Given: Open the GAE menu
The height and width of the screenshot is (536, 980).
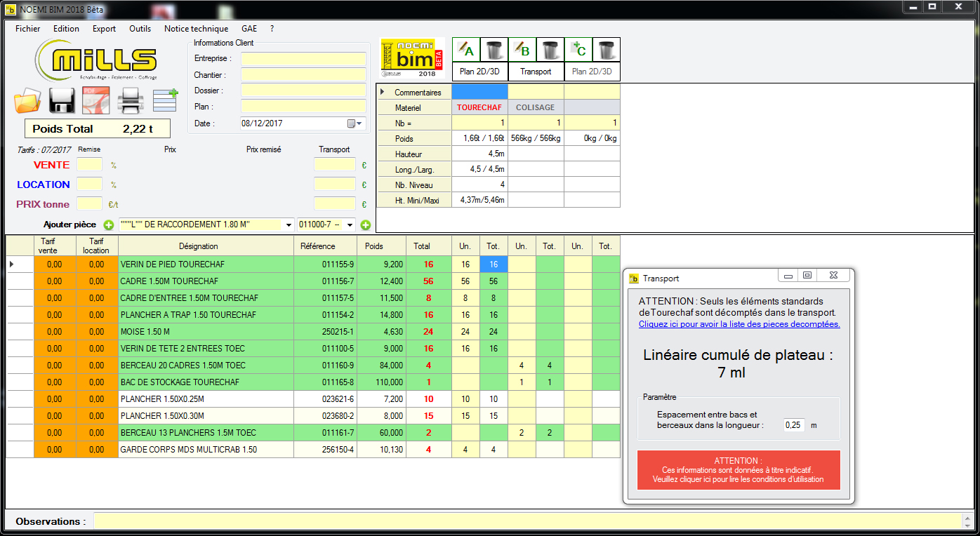Looking at the screenshot, I should pos(249,29).
